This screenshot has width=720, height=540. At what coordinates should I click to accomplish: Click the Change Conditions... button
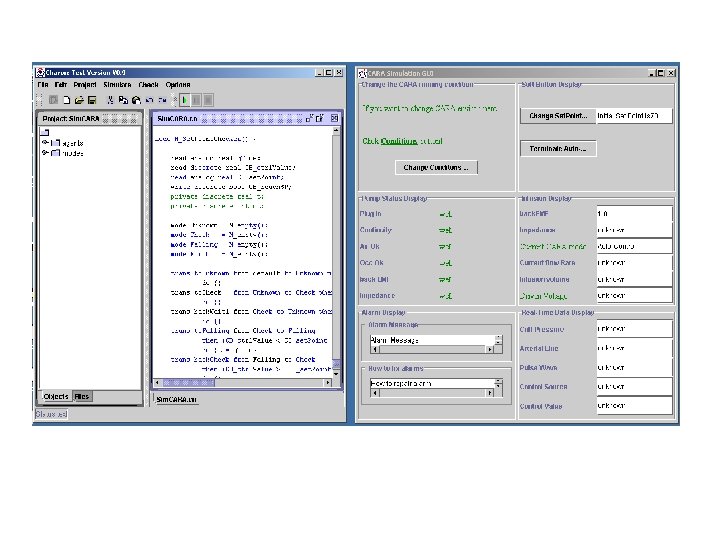coord(436,168)
